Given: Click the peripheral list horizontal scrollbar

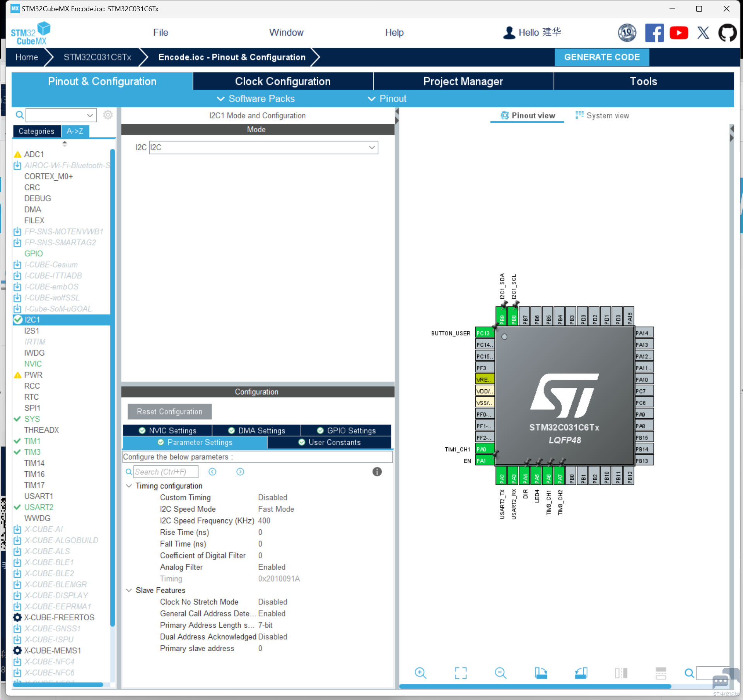Looking at the screenshot, I should click(x=58, y=685).
